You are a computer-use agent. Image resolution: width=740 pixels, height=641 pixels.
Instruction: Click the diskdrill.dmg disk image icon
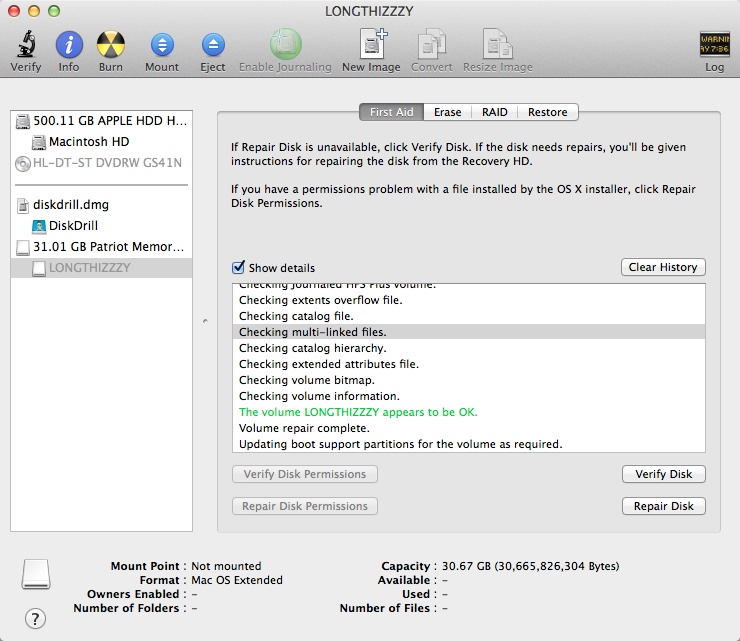pos(23,205)
